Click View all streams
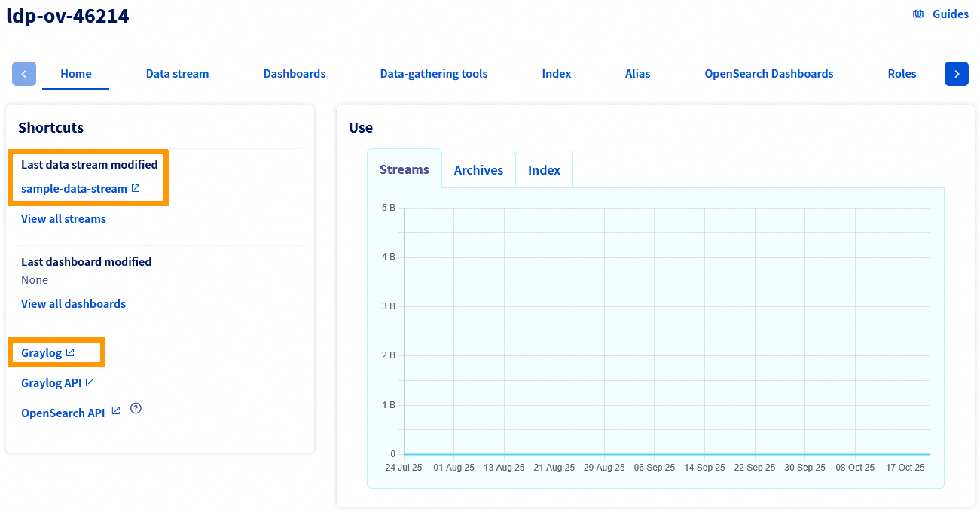Screen dimensions: 980x512 click(x=63, y=218)
